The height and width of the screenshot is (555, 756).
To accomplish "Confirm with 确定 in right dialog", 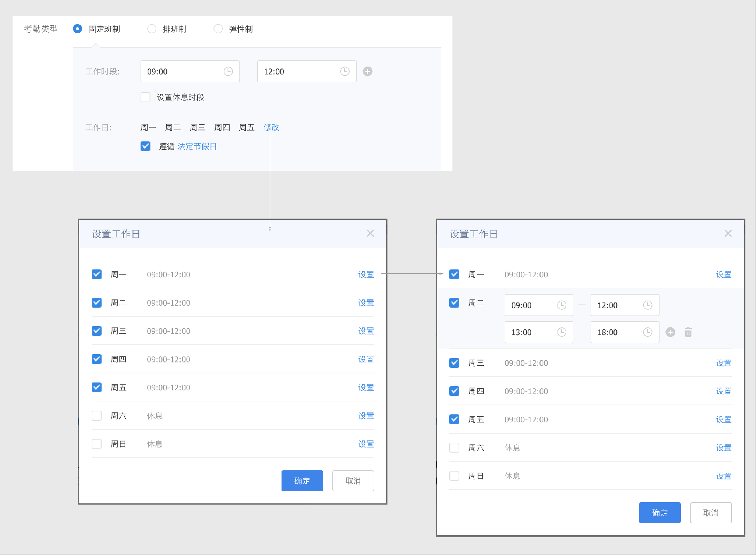I will (x=660, y=512).
